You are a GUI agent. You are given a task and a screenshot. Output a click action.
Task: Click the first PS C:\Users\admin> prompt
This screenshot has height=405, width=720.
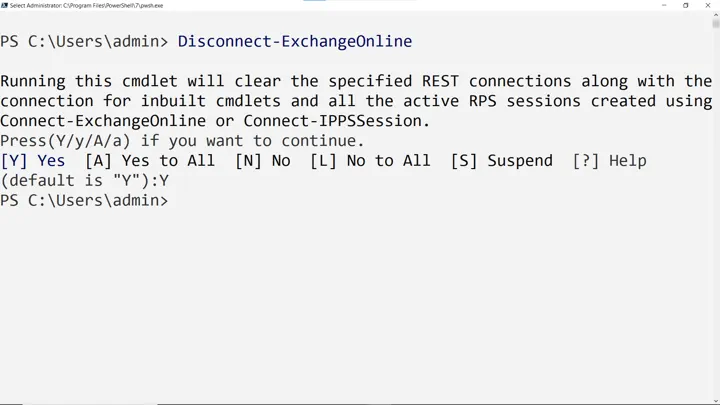[84, 41]
